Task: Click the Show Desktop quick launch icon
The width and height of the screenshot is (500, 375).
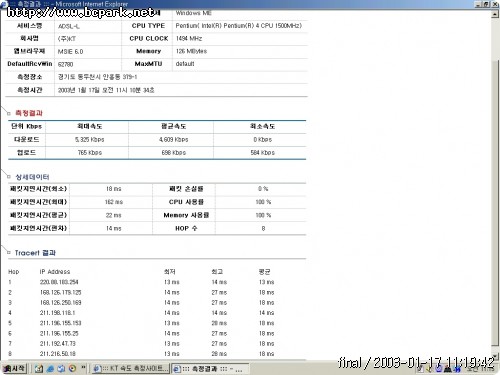Action: [x=39, y=369]
